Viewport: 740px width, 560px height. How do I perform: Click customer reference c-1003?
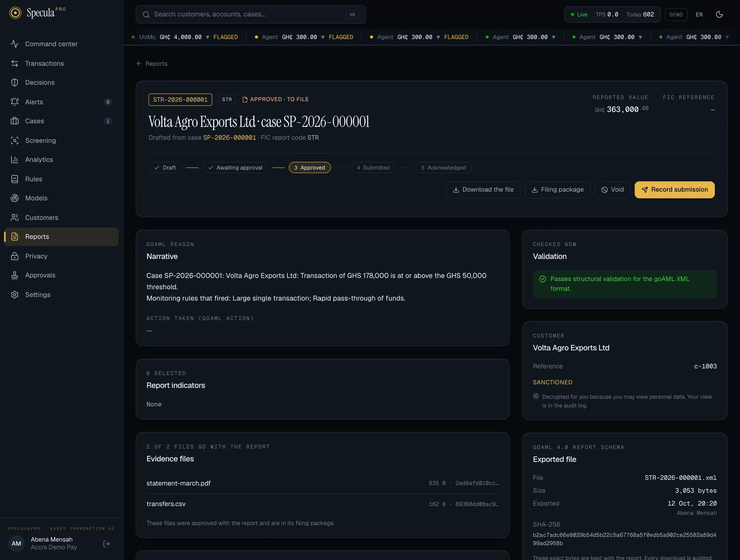[x=705, y=366]
